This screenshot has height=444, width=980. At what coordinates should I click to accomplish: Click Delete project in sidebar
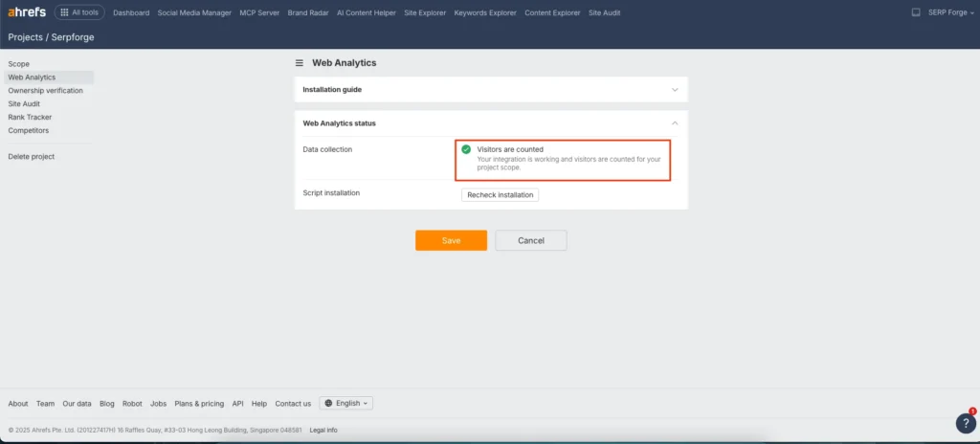pyautogui.click(x=32, y=156)
